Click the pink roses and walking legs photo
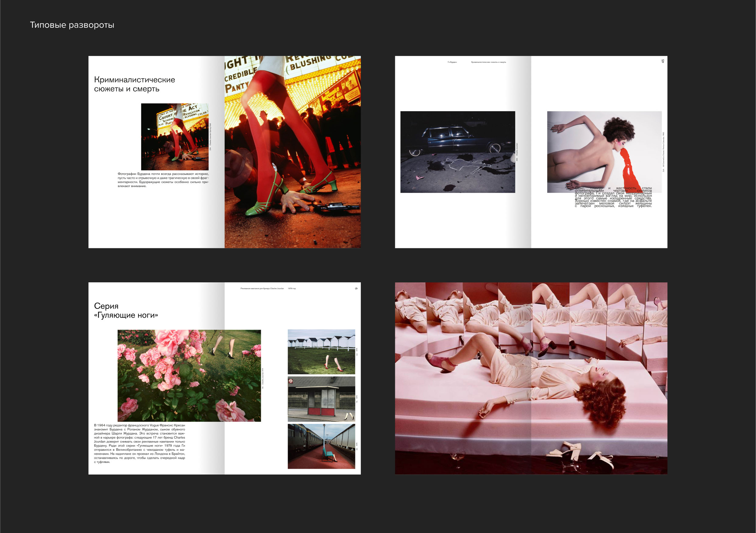 coord(189,376)
